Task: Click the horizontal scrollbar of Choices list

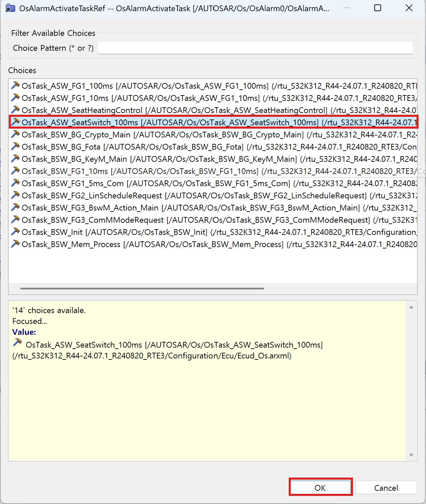Action: 142,288
